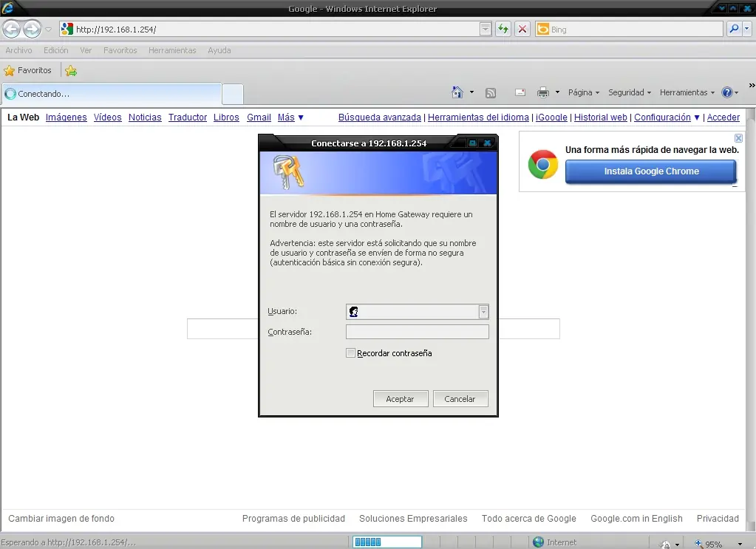Image resolution: width=756 pixels, height=549 pixels.
Task: Open the Página dropdown menu
Action: click(x=583, y=92)
